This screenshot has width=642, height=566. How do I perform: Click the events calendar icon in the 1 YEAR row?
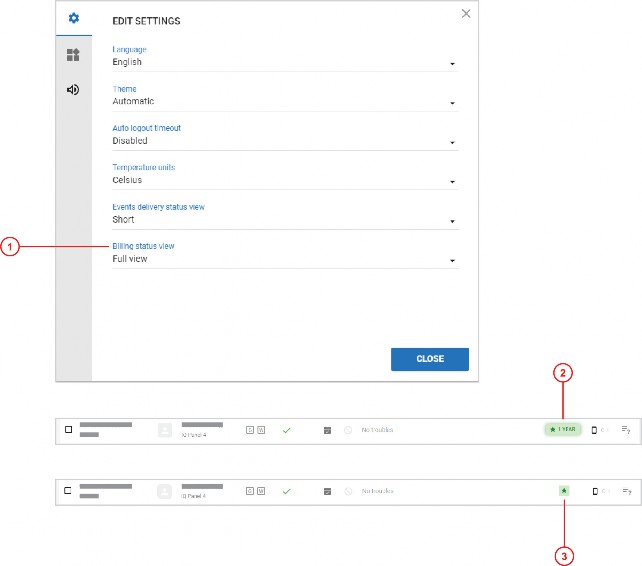pyautogui.click(x=327, y=430)
